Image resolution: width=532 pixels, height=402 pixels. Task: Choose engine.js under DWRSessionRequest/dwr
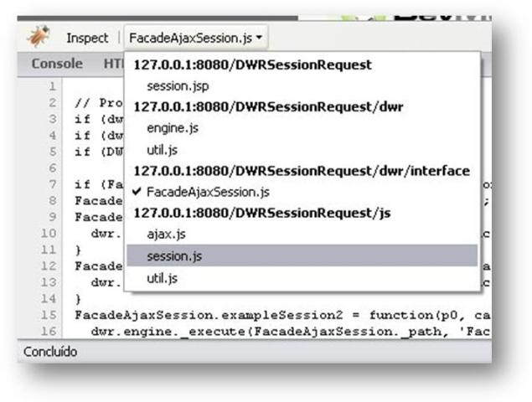point(173,129)
